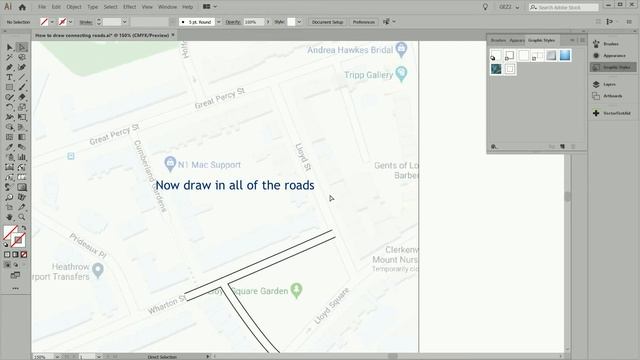Open Fill color dropdown in control bar

[52, 22]
